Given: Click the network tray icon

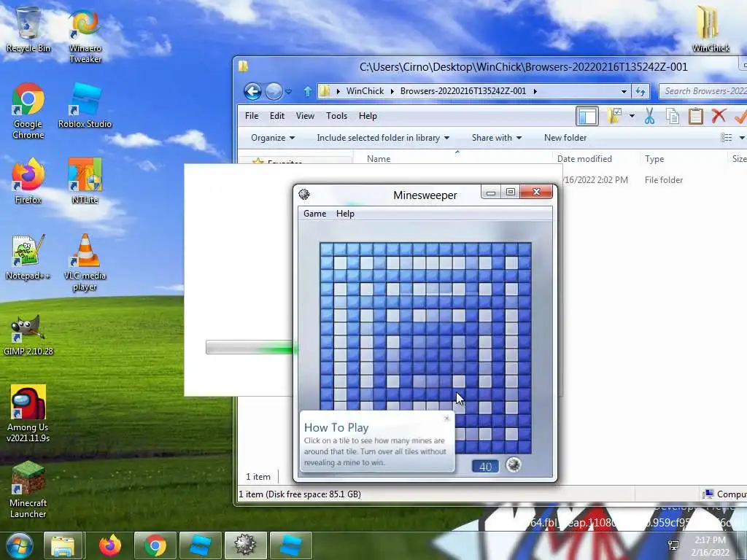Looking at the screenshot, I should coord(673,545).
